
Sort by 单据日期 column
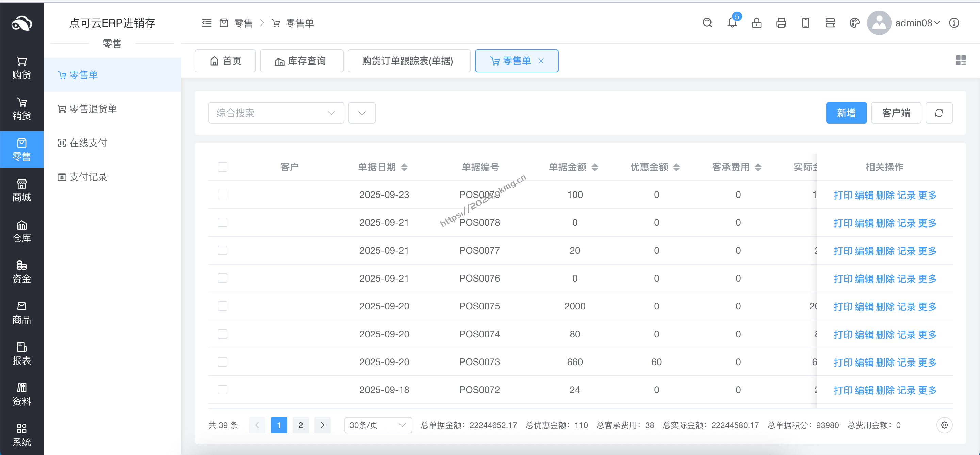(404, 167)
